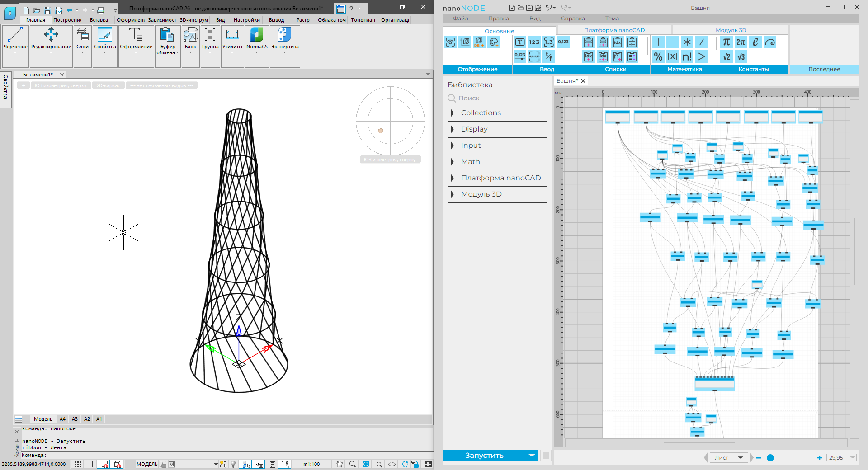Screen dimensions: 868x470
Task: Click the color palette display icon
Action: [494, 42]
